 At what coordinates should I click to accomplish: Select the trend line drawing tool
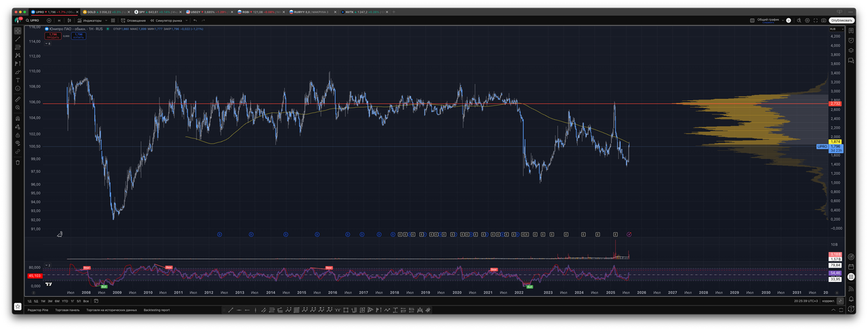click(18, 39)
